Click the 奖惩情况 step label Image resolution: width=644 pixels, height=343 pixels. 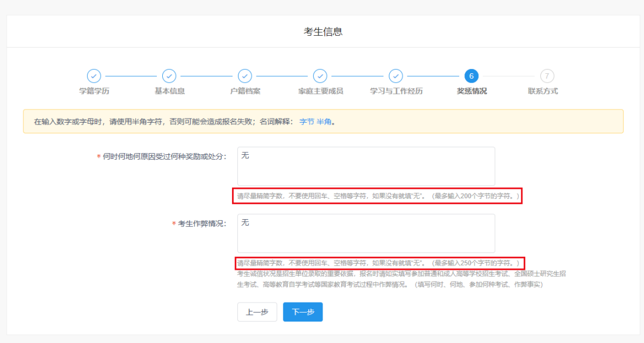[472, 91]
